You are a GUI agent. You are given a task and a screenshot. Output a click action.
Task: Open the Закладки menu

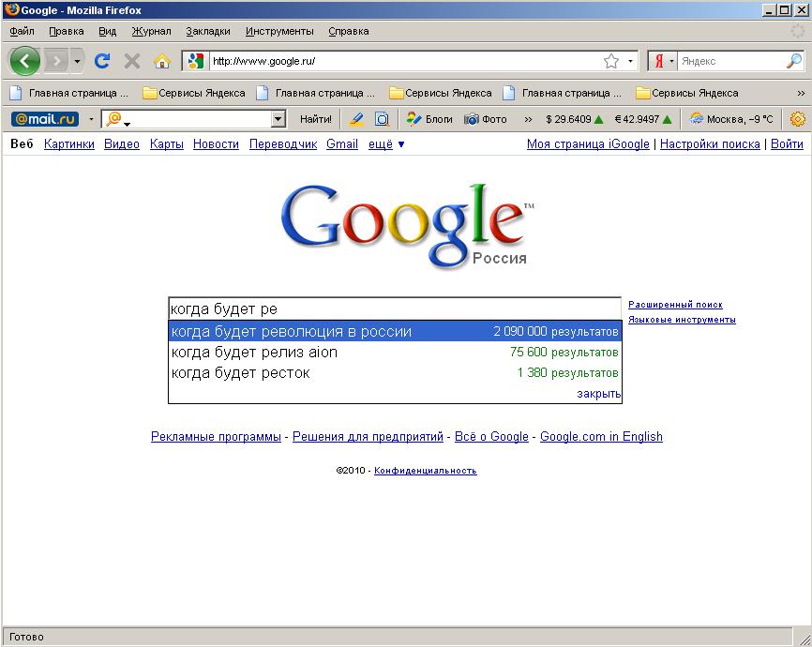point(207,31)
